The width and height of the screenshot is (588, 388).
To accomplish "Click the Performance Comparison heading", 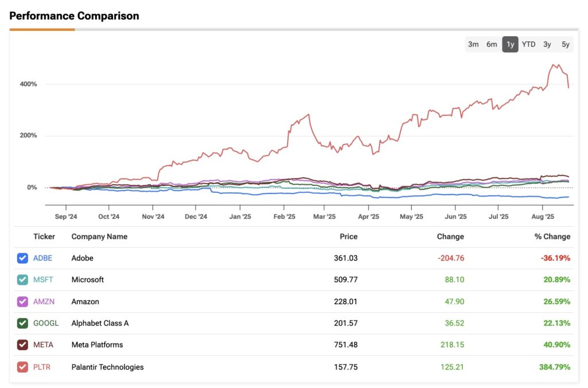I will [74, 15].
